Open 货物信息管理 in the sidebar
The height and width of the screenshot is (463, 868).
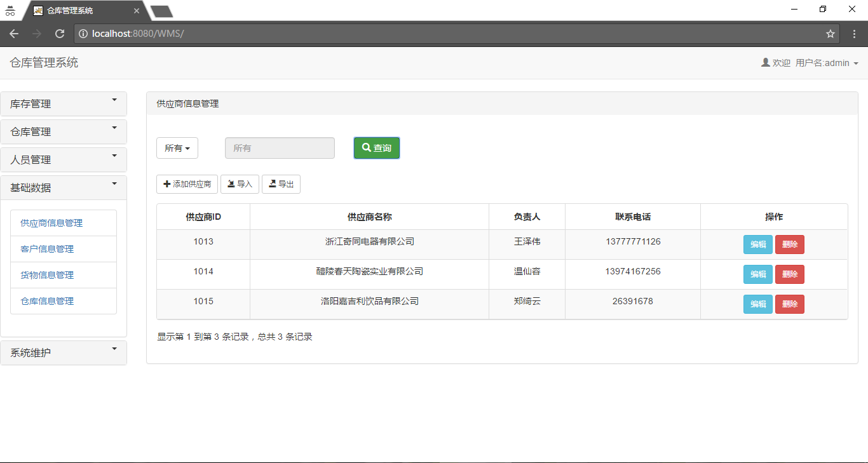pos(64,275)
